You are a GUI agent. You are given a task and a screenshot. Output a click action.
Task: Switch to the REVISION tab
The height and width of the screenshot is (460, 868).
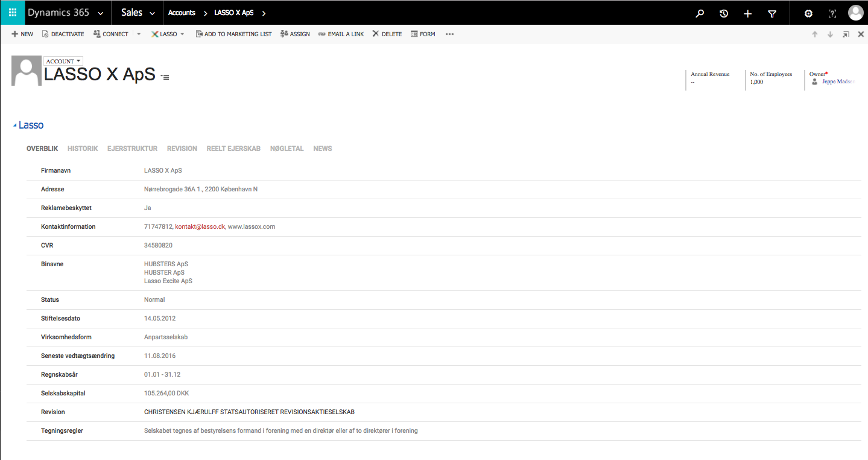point(182,149)
